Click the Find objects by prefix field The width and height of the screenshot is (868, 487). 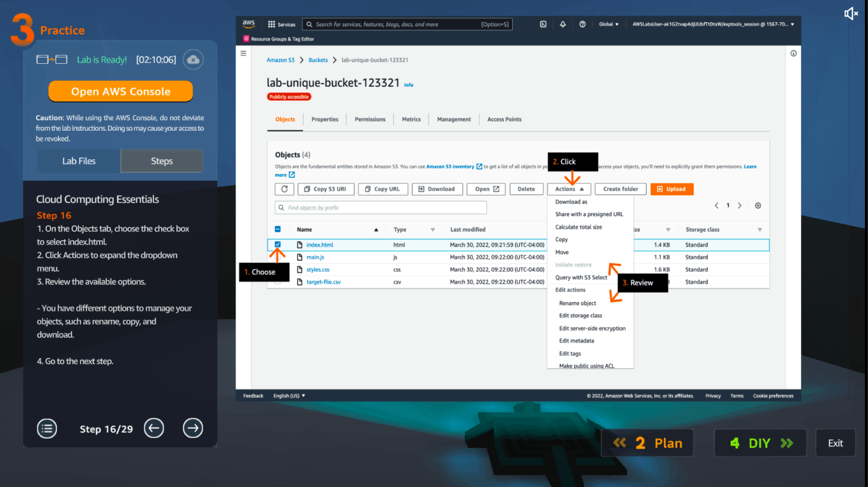[381, 208]
